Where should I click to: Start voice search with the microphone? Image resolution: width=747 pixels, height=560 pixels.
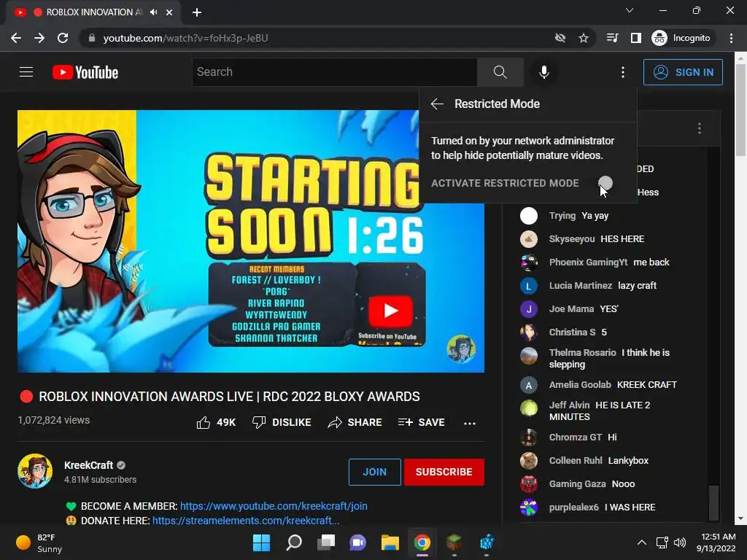[x=543, y=72]
